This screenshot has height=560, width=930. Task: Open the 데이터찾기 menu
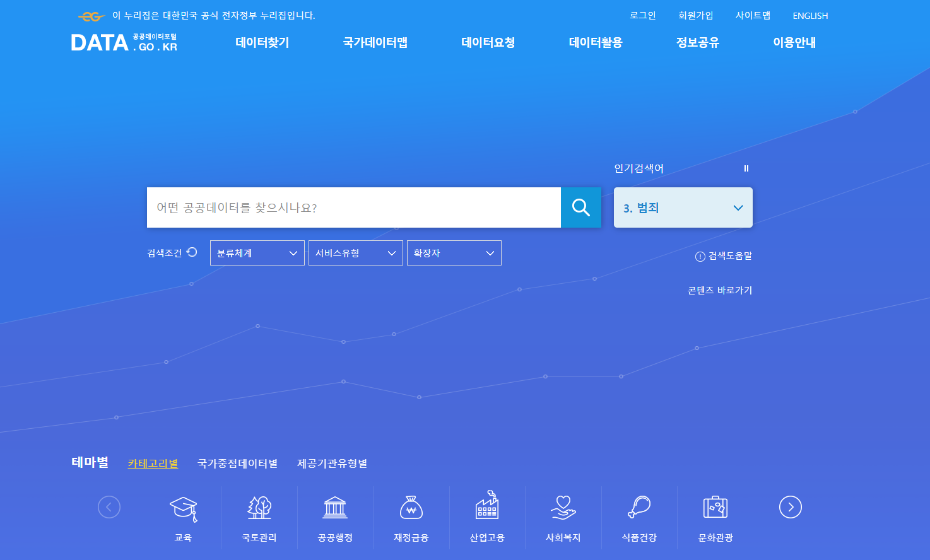point(262,42)
